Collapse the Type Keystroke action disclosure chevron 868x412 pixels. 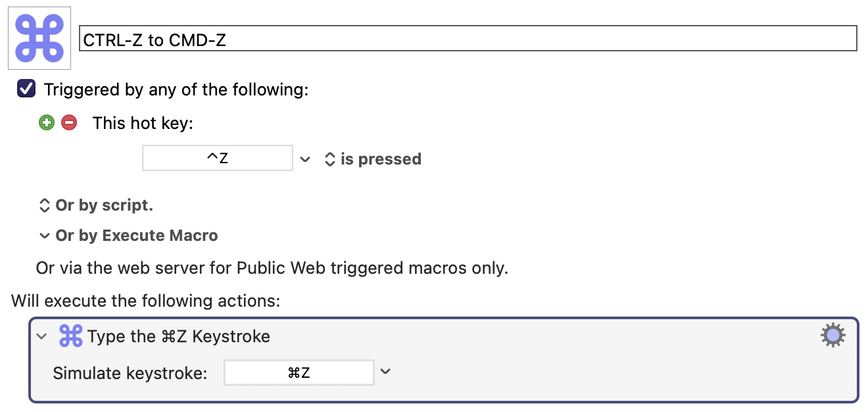[42, 336]
